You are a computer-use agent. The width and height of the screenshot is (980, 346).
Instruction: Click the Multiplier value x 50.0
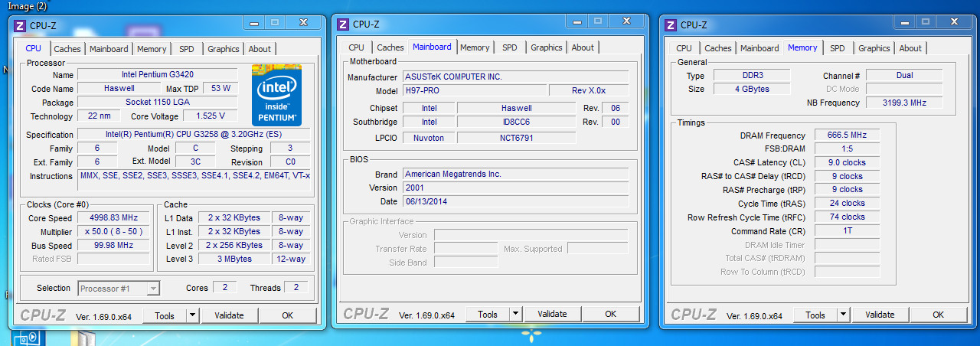click(114, 232)
